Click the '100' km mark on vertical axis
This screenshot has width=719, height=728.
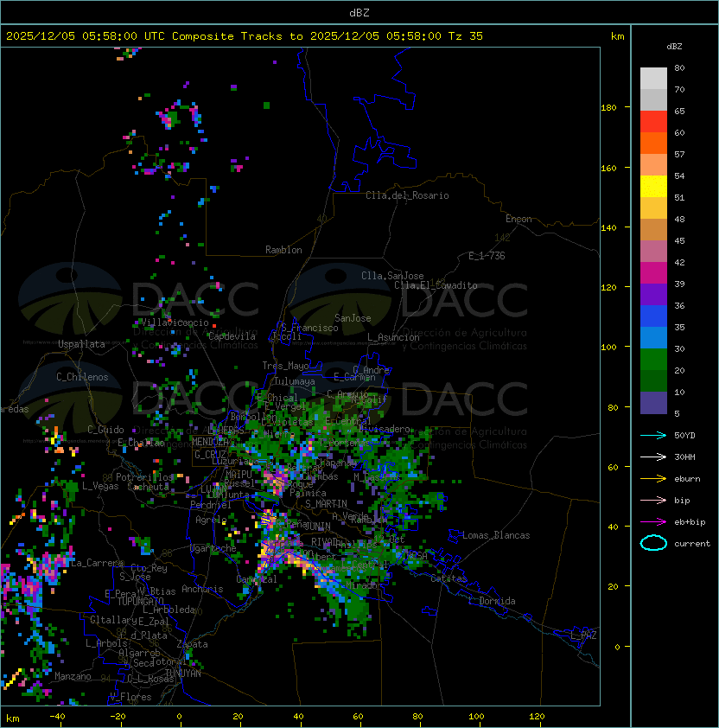[608, 348]
